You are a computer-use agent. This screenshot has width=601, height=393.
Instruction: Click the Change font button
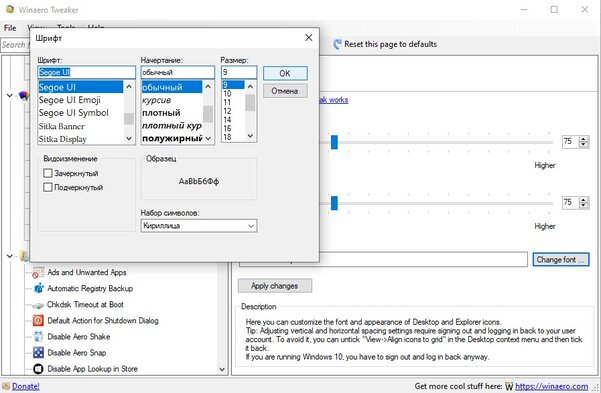pos(561,260)
